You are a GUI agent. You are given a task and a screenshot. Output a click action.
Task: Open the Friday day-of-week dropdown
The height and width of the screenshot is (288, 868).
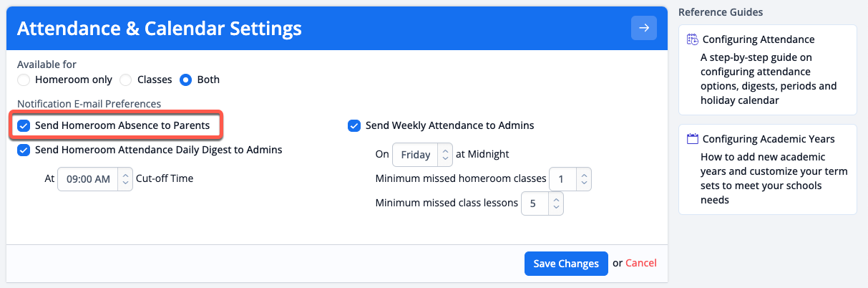pos(422,154)
